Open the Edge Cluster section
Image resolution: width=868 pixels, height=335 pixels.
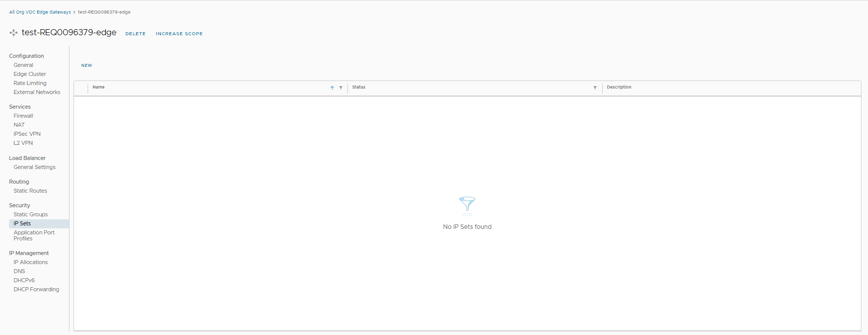tap(30, 74)
